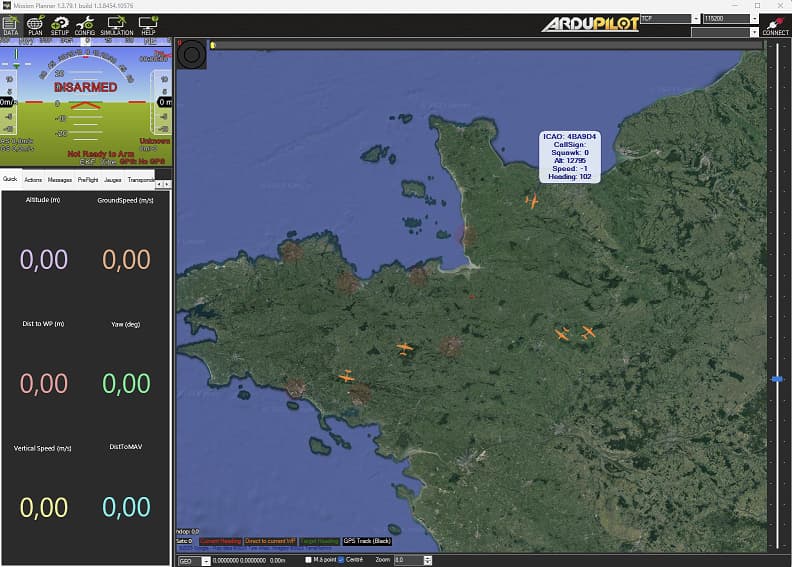Switch to the PreFlight tab
792x567 pixels.
click(88, 180)
